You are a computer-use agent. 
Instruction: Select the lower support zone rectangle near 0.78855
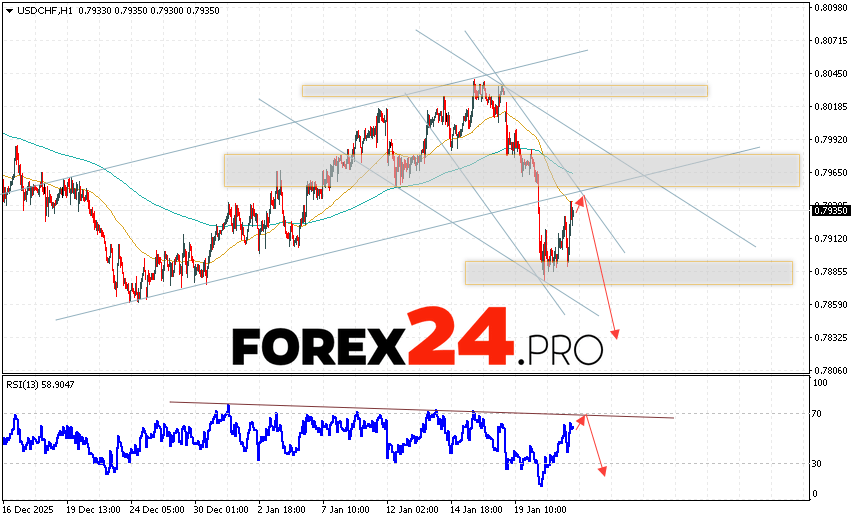point(628,272)
